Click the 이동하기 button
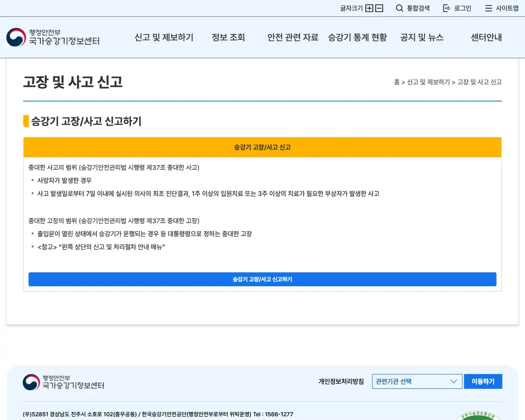Screen dimensions: 525x420 (483, 381)
